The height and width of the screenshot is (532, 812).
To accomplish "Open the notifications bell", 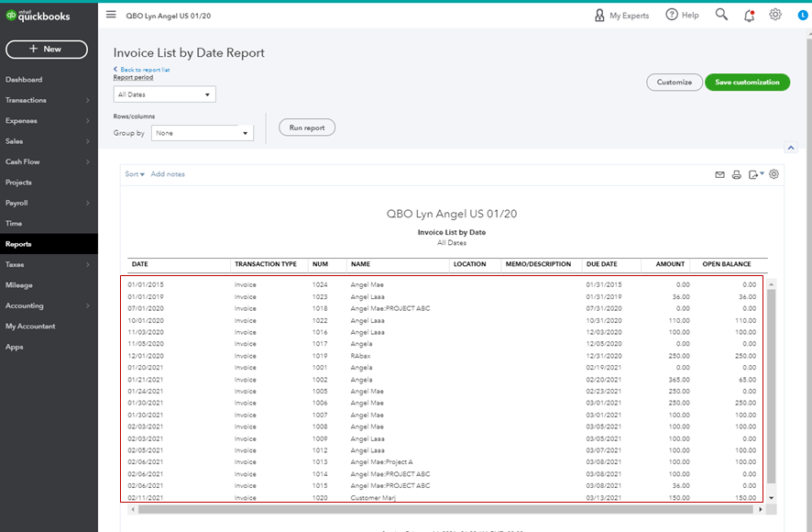I will pyautogui.click(x=749, y=16).
